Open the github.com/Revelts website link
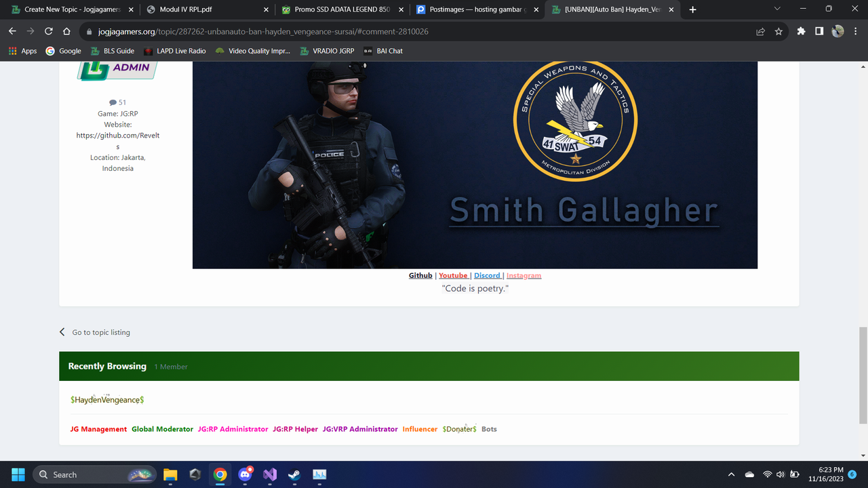This screenshot has height=488, width=868. point(118,141)
